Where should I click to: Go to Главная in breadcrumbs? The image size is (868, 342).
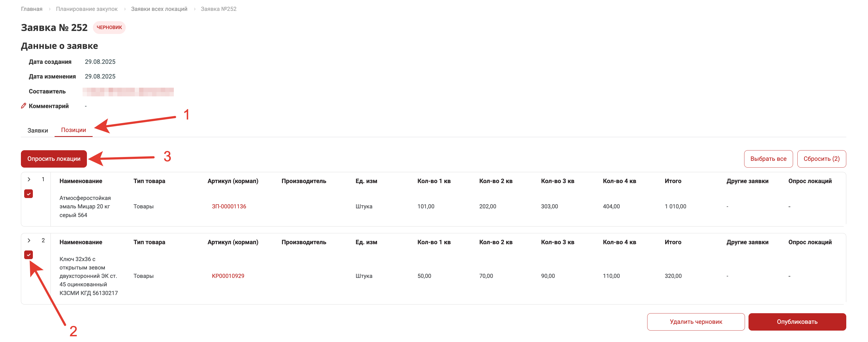pyautogui.click(x=32, y=9)
